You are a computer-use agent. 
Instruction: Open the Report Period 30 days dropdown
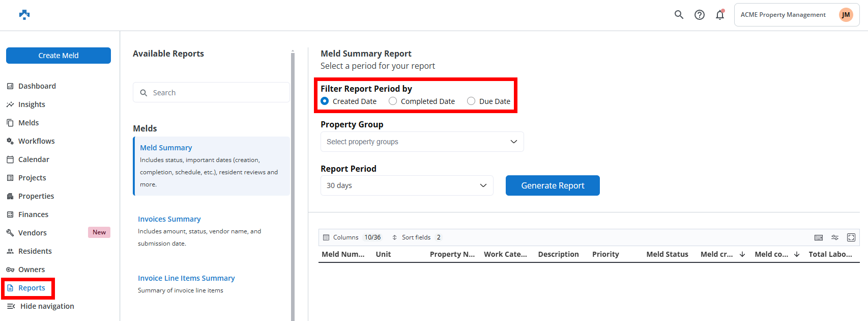(x=407, y=185)
